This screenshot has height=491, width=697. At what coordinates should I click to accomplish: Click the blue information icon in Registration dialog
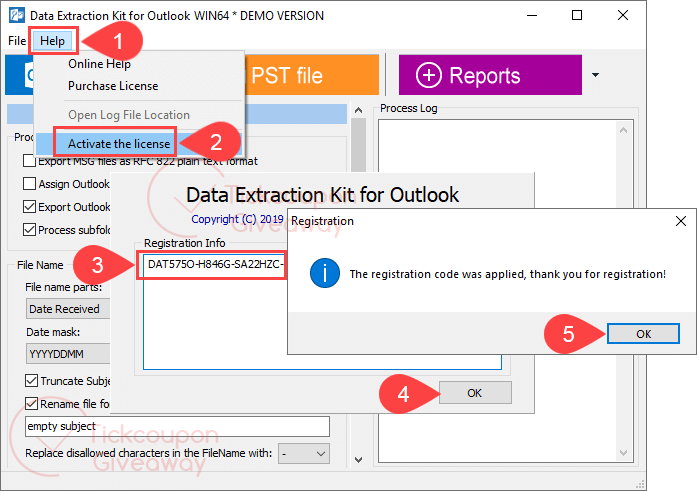(x=325, y=273)
